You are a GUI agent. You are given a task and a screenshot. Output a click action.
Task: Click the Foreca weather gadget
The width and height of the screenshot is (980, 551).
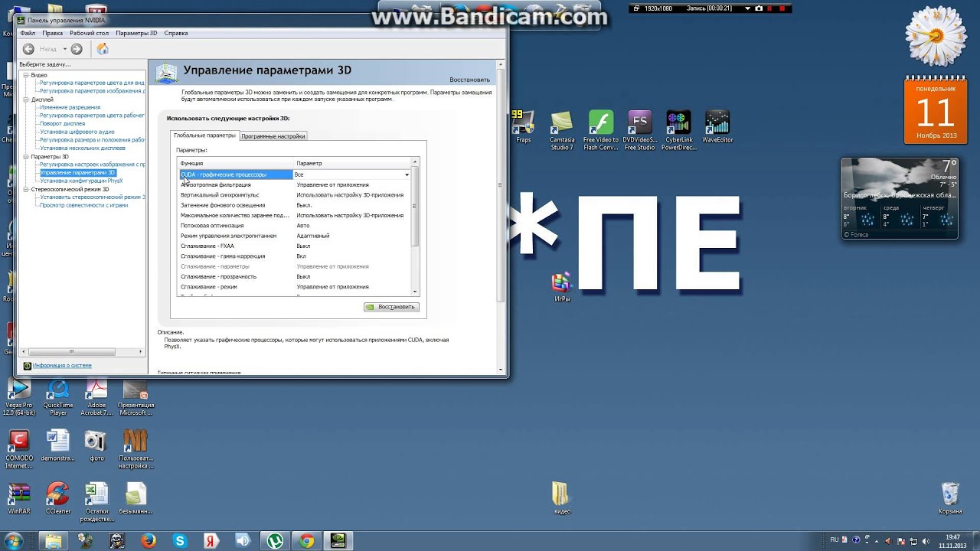(x=900, y=198)
